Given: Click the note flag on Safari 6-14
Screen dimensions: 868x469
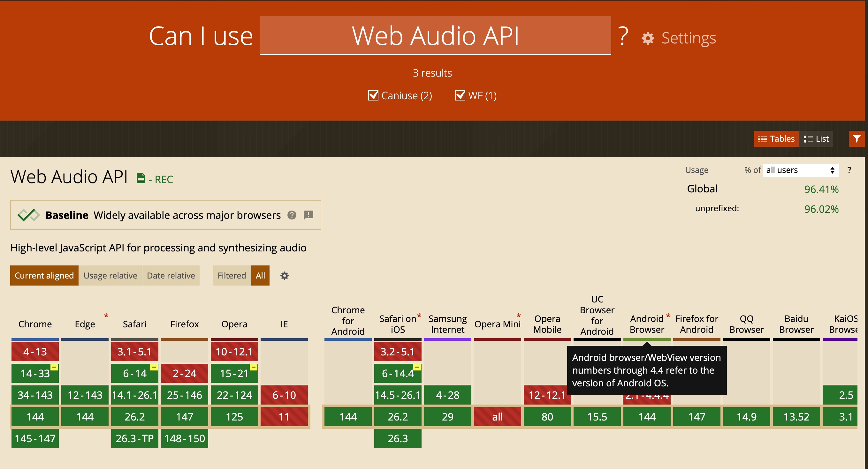Looking at the screenshot, I should (154, 367).
